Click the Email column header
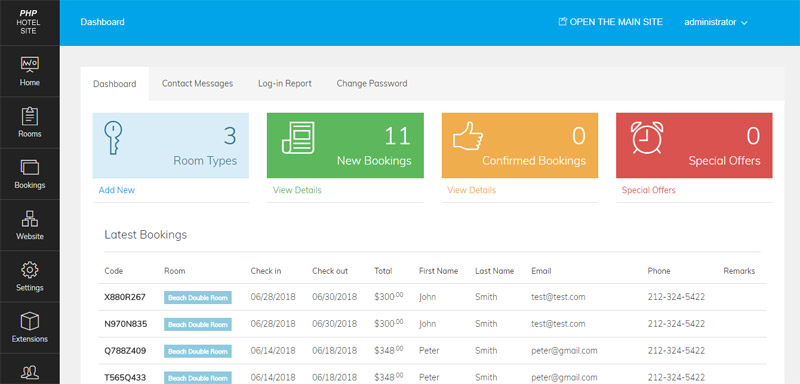Image resolution: width=800 pixels, height=384 pixels. click(541, 271)
